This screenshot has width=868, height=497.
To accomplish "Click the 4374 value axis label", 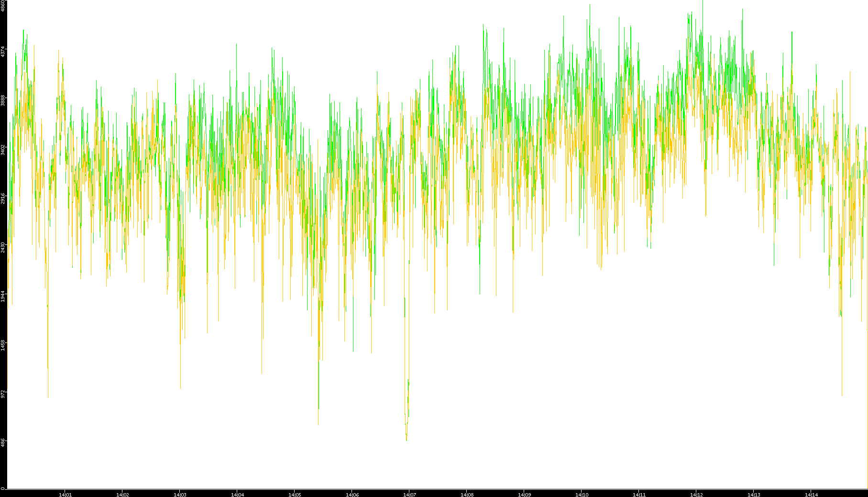I will 3,52.
